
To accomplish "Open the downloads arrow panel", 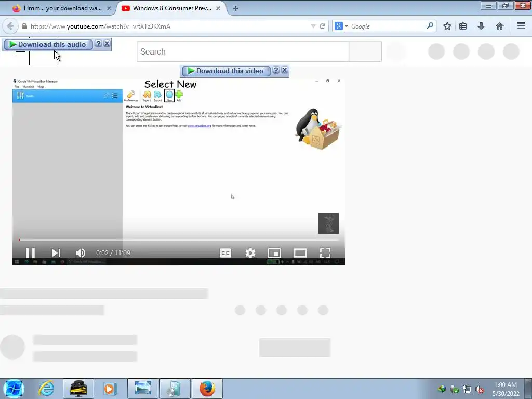I will click(x=481, y=26).
